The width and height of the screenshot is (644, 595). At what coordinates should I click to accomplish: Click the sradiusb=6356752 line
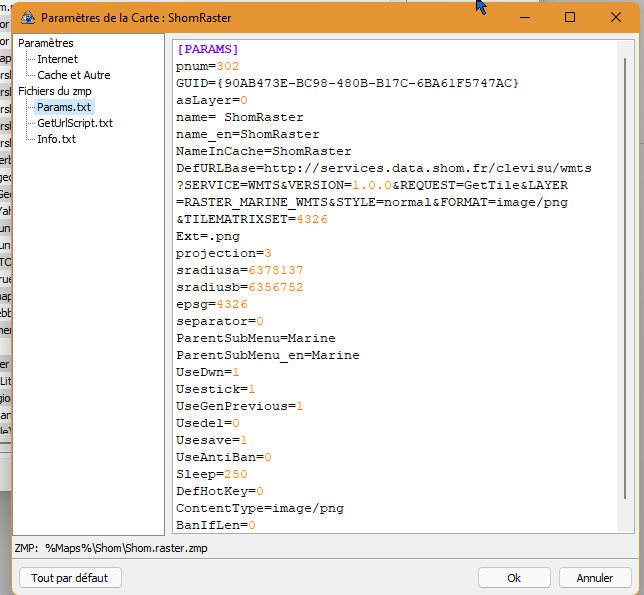coord(239,287)
